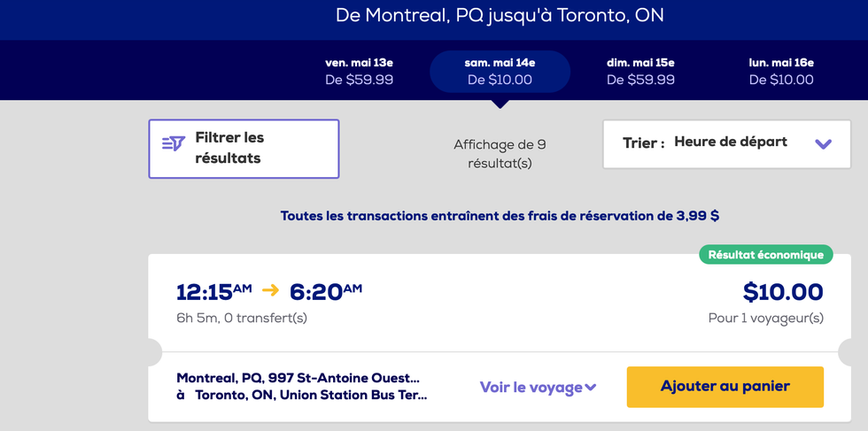This screenshot has width=868, height=431.
Task: Click the yellow arrow between trip times
Action: [270, 290]
